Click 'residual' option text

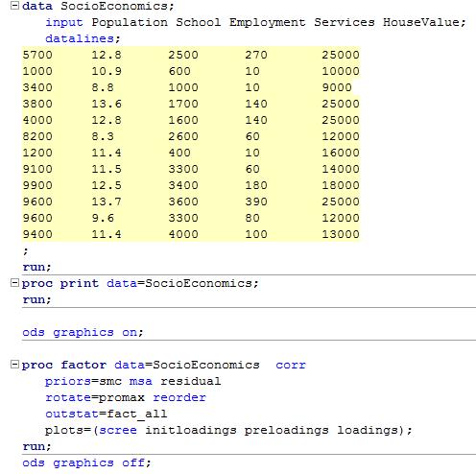pyautogui.click(x=191, y=381)
